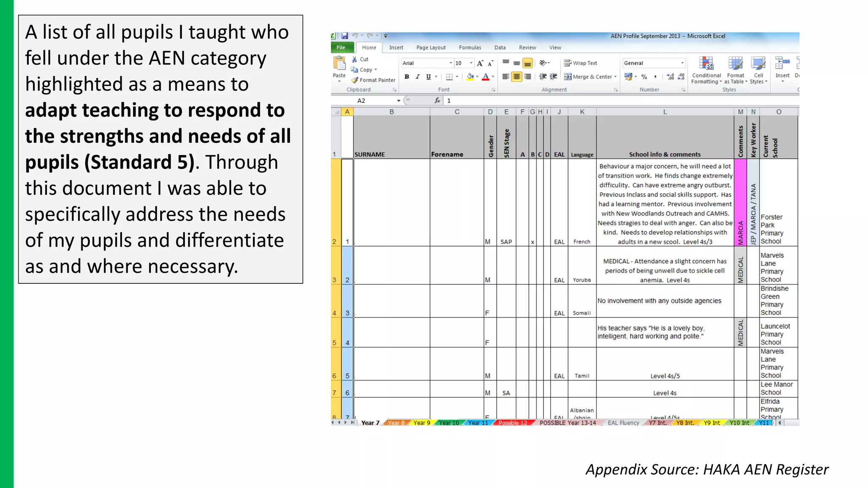Image resolution: width=868 pixels, height=488 pixels.
Task: Open the Copy options arrow
Action: pos(376,69)
